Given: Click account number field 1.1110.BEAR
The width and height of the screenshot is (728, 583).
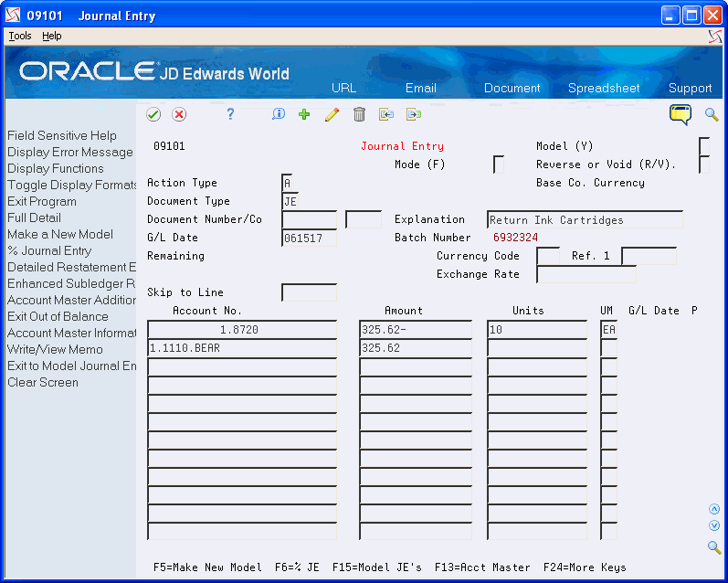Looking at the screenshot, I should coord(242,348).
